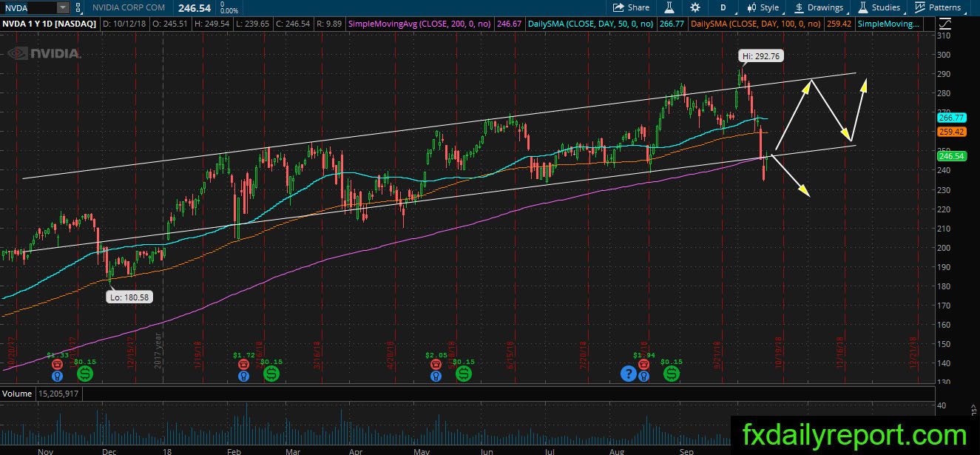Click the 246.54 last price at top
The image size is (980, 455).
195,7
